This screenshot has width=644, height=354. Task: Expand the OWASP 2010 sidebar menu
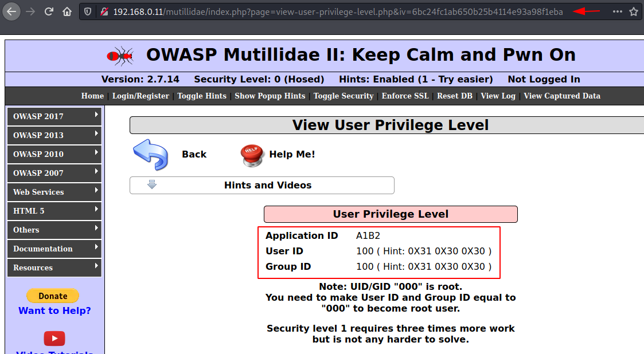click(54, 154)
